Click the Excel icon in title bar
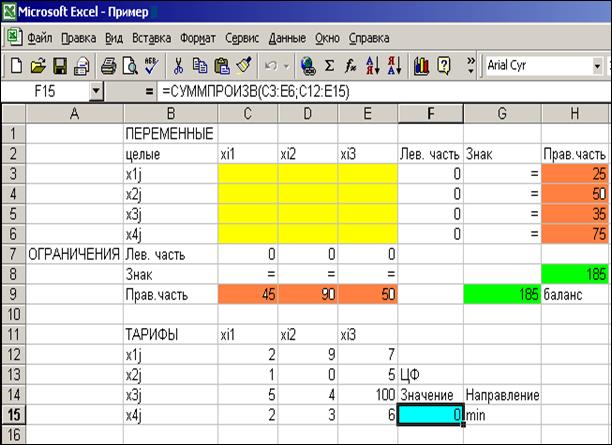 pyautogui.click(x=9, y=11)
